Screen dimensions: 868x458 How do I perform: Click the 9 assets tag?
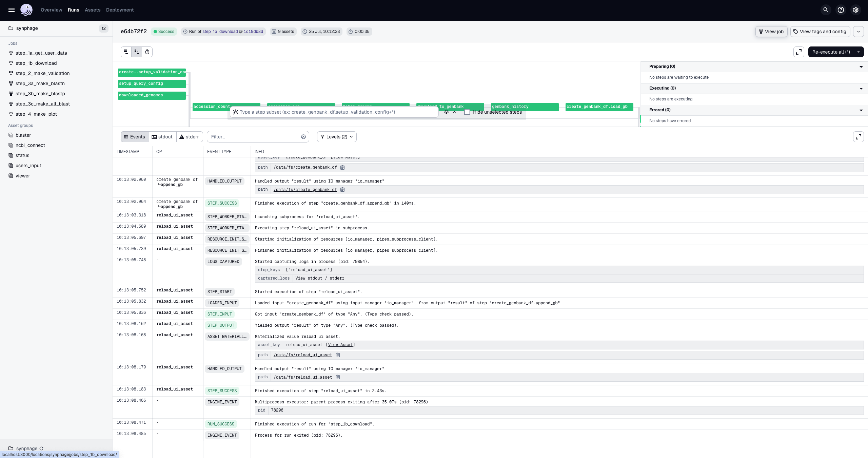(x=283, y=32)
